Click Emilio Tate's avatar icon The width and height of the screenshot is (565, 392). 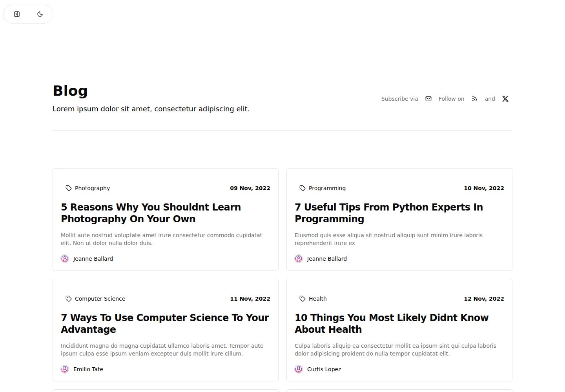[x=65, y=369]
